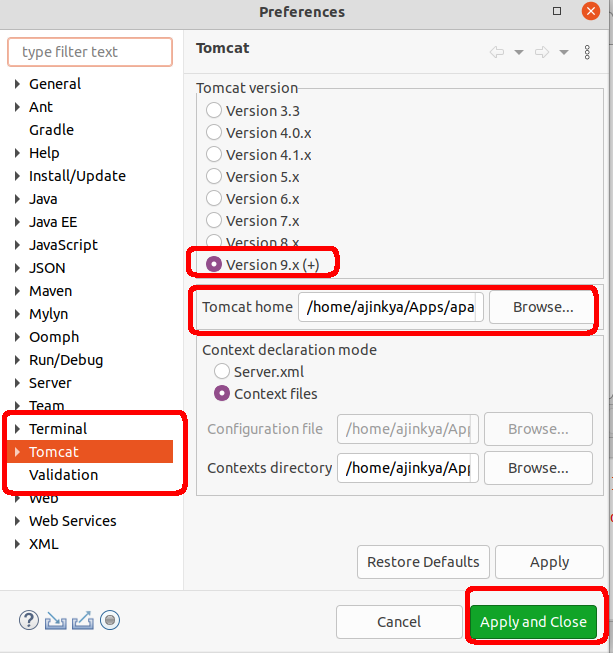This screenshot has width=613, height=653.
Task: Click Apply and Close
Action: (x=533, y=622)
